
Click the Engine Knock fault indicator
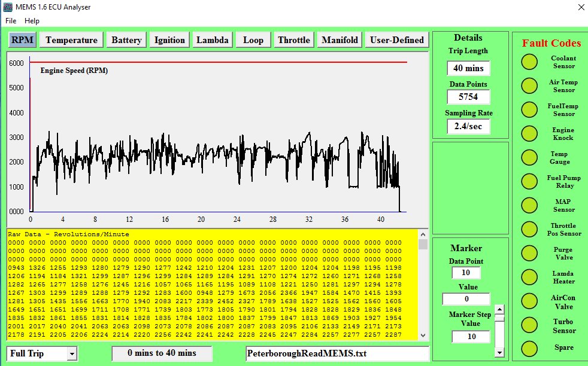point(529,134)
